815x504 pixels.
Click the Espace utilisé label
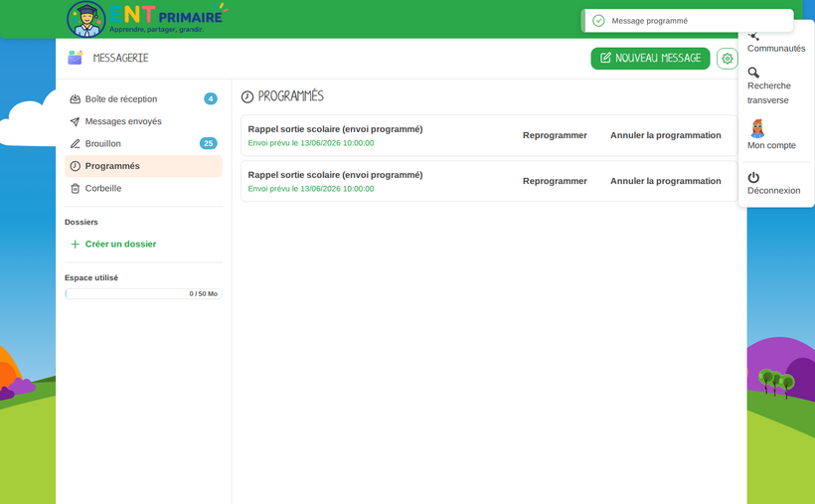point(91,277)
